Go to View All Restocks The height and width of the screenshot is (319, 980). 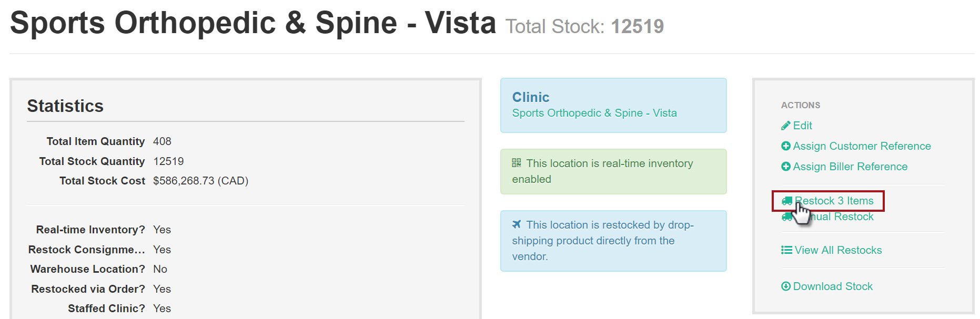point(838,250)
